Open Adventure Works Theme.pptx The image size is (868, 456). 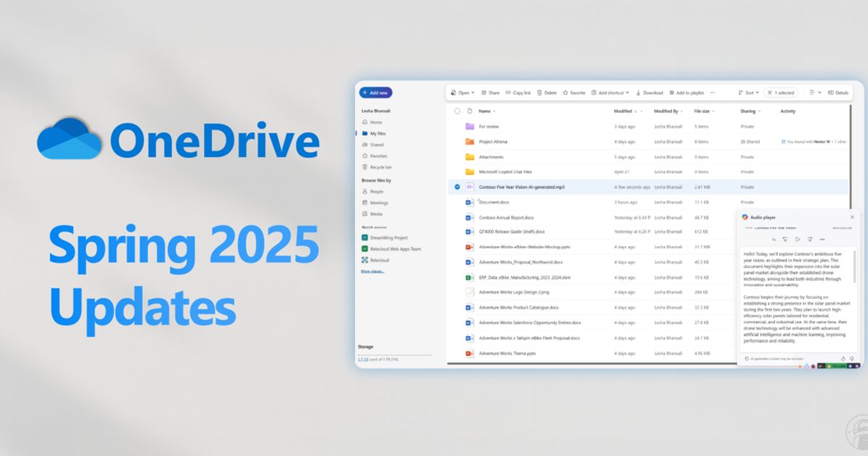click(x=507, y=353)
